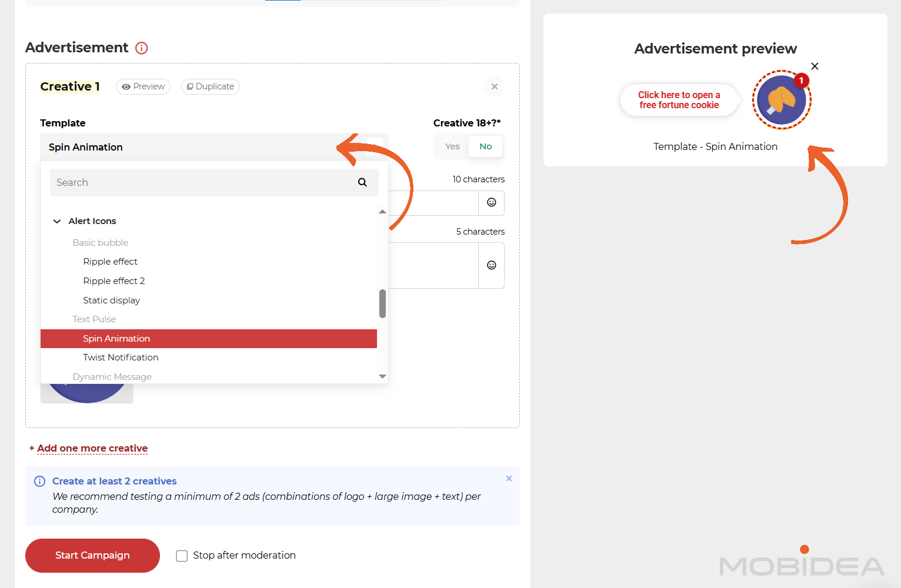901x588 pixels.
Task: Open emoji picker for 5 characters field
Action: pyautogui.click(x=491, y=265)
